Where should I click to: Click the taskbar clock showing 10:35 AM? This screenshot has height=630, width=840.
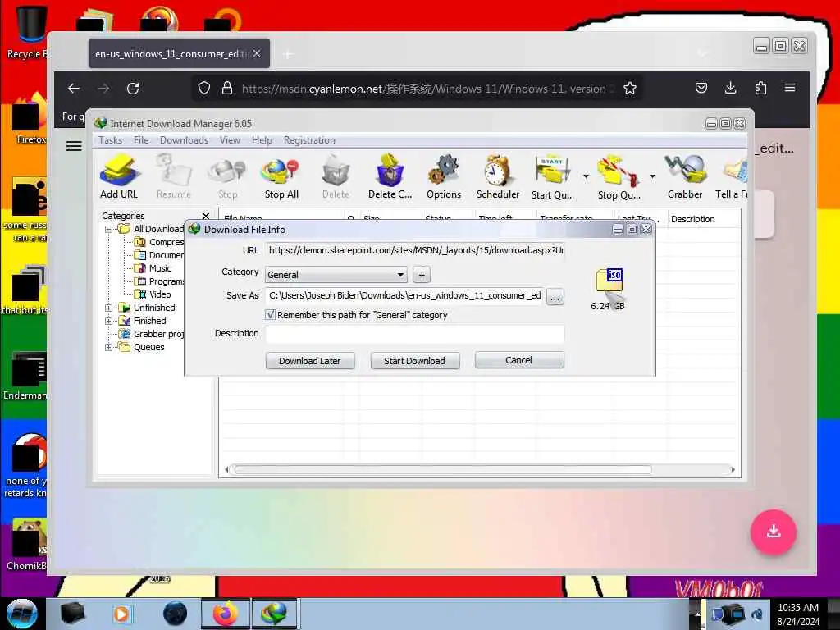click(x=797, y=614)
